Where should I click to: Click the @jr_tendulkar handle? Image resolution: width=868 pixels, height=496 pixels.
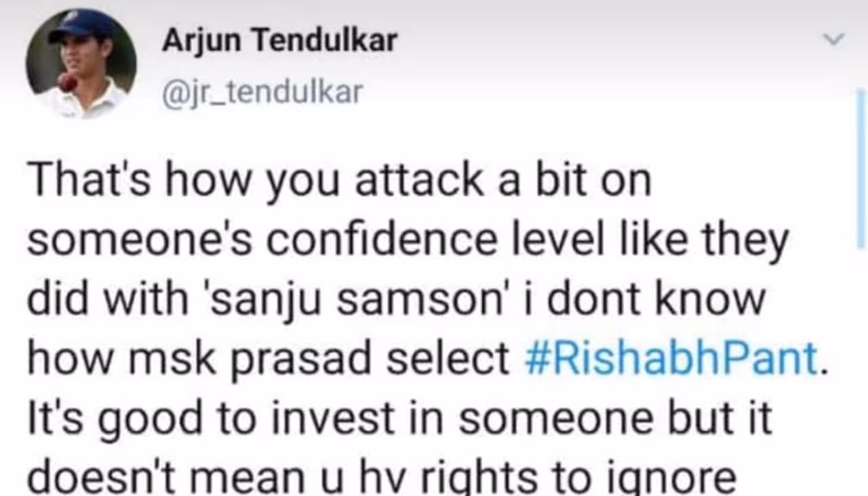tap(262, 92)
